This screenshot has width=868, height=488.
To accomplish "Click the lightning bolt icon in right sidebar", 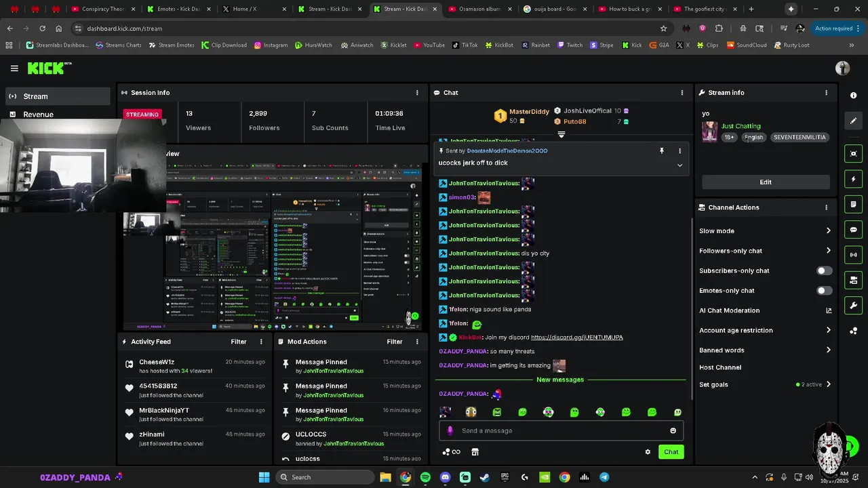I will point(854,179).
